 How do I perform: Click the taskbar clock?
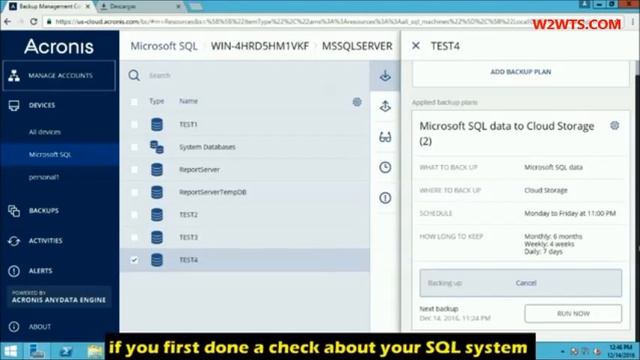(620, 351)
